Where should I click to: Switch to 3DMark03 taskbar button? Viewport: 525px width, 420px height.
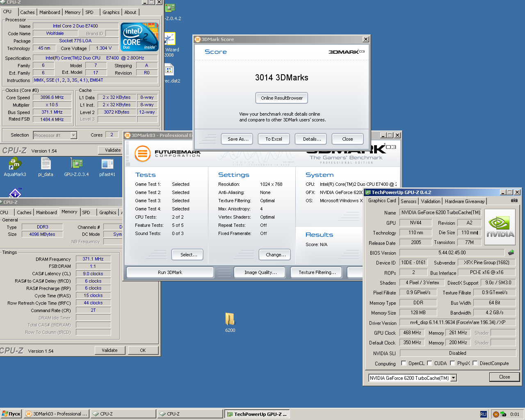pyautogui.click(x=56, y=414)
